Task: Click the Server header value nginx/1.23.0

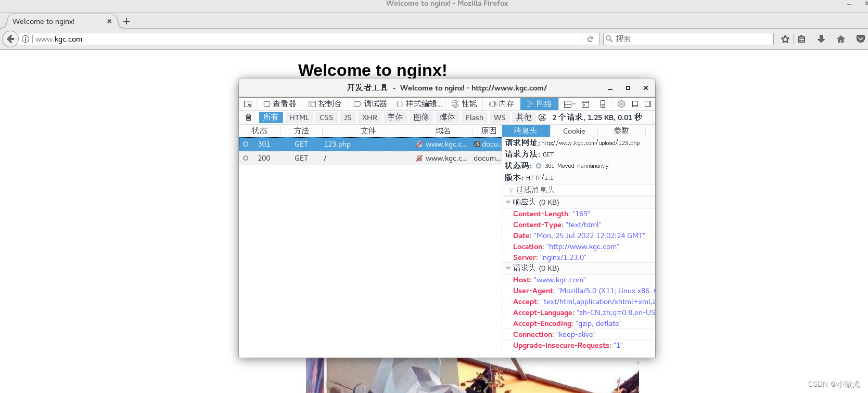Action: (x=563, y=257)
